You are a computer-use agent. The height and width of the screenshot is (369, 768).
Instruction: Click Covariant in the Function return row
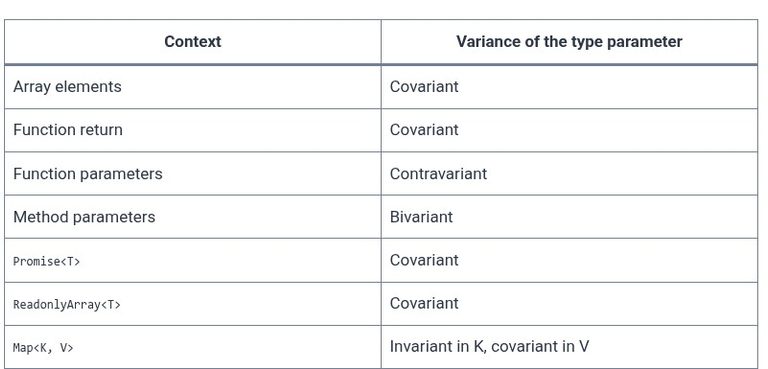424,130
